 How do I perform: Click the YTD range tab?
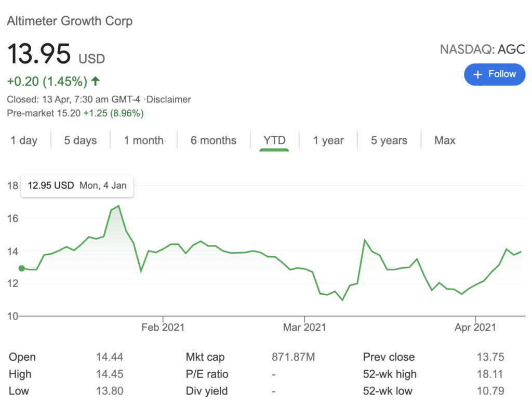(x=274, y=140)
